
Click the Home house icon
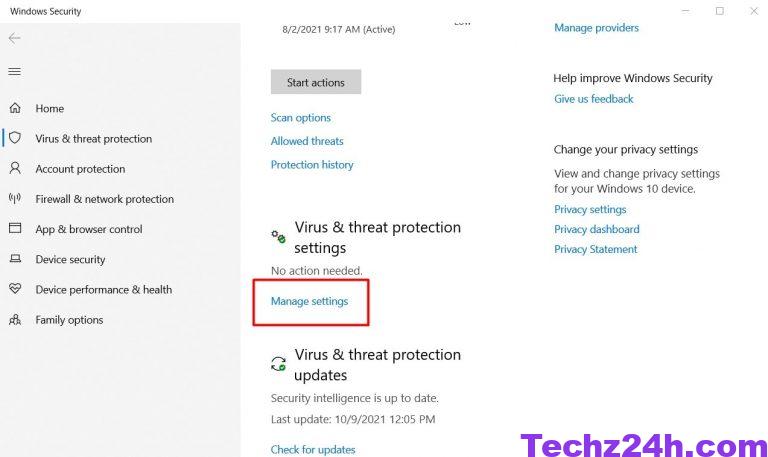pos(15,108)
